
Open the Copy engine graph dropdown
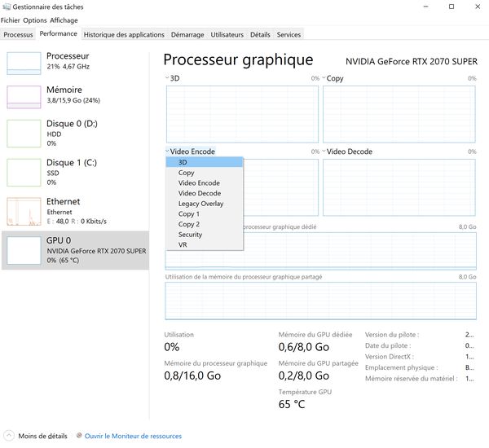(x=333, y=78)
